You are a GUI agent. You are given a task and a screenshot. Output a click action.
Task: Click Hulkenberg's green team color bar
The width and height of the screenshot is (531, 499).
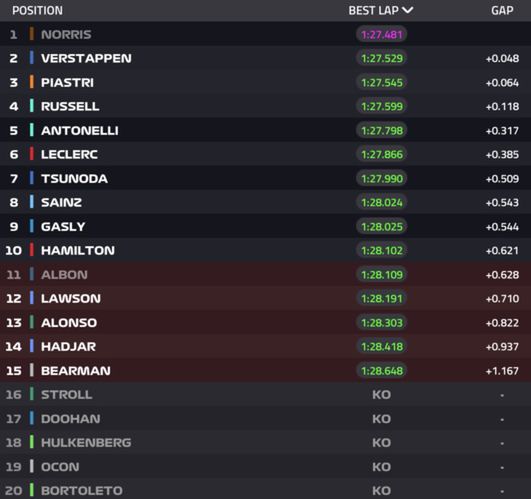31,442
